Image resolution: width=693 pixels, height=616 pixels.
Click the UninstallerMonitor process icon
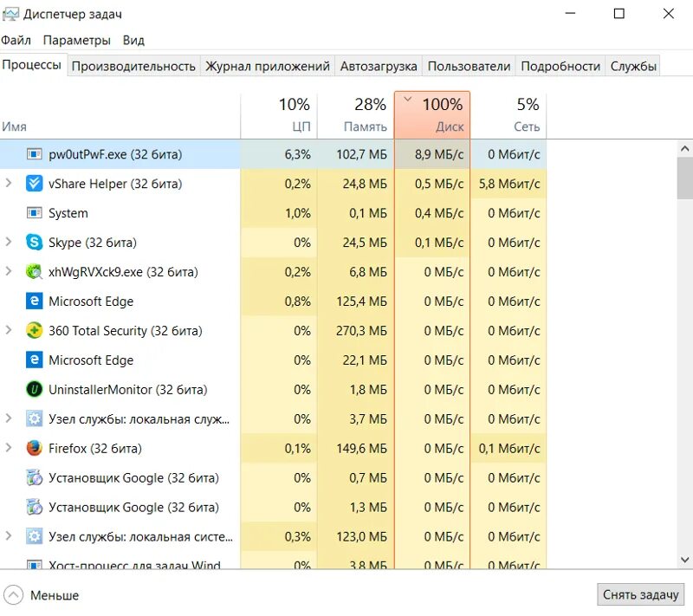point(35,390)
